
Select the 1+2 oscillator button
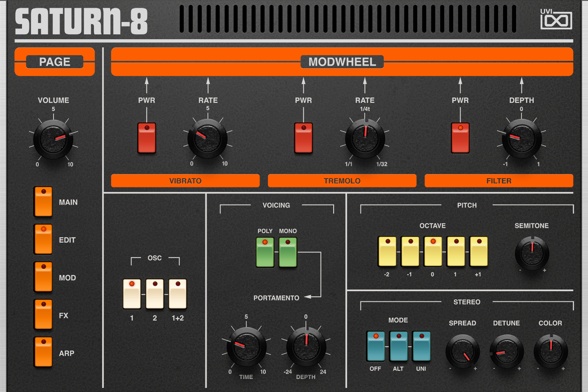click(178, 294)
